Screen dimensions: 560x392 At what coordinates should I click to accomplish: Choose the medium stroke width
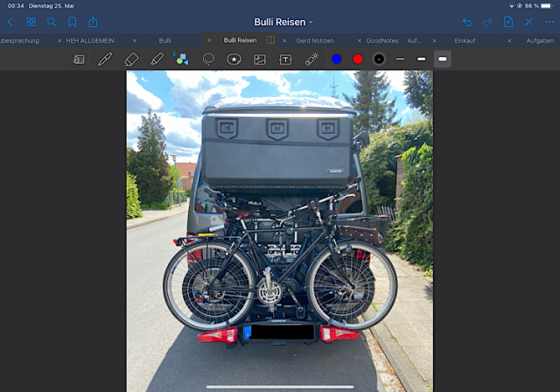point(421,59)
